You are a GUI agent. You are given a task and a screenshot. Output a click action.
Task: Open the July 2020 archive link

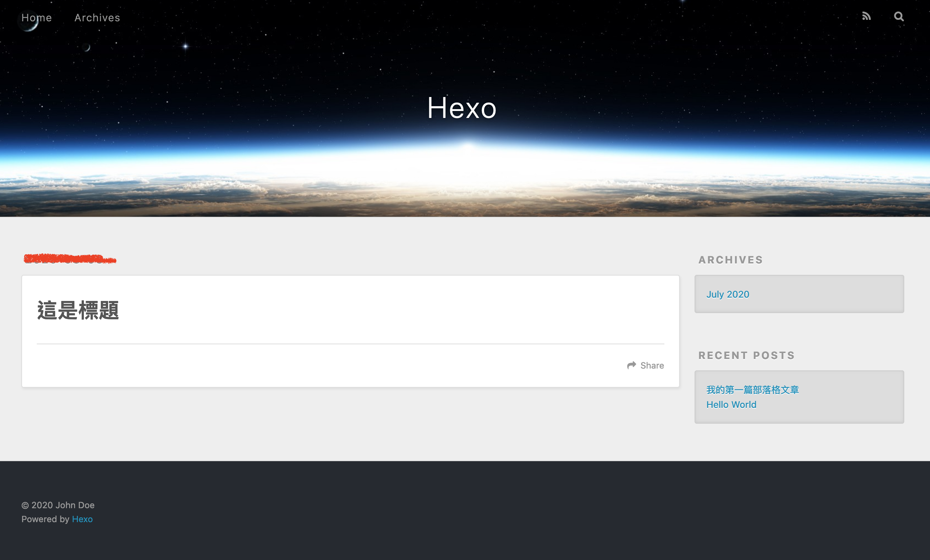727,294
